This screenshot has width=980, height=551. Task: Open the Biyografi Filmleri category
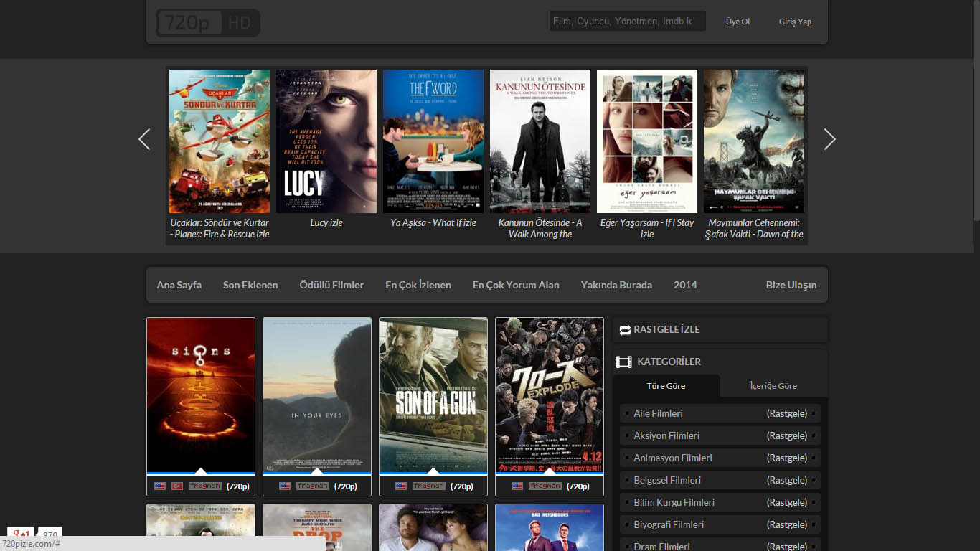(669, 524)
